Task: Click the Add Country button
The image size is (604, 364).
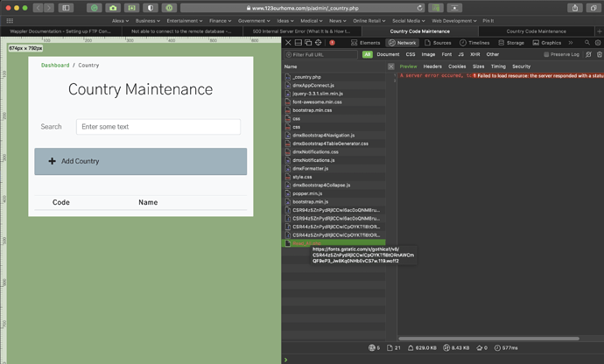Action: (141, 161)
